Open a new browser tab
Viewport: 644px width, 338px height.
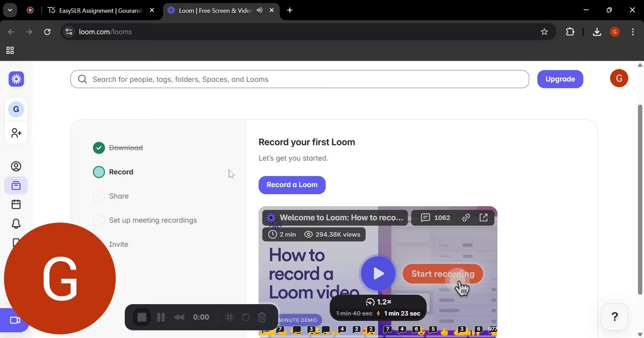[290, 10]
